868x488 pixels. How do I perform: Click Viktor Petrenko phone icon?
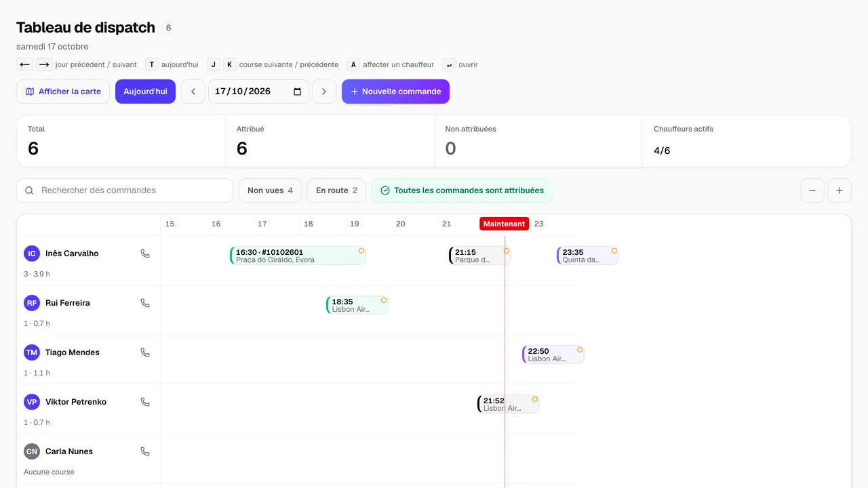tap(144, 402)
